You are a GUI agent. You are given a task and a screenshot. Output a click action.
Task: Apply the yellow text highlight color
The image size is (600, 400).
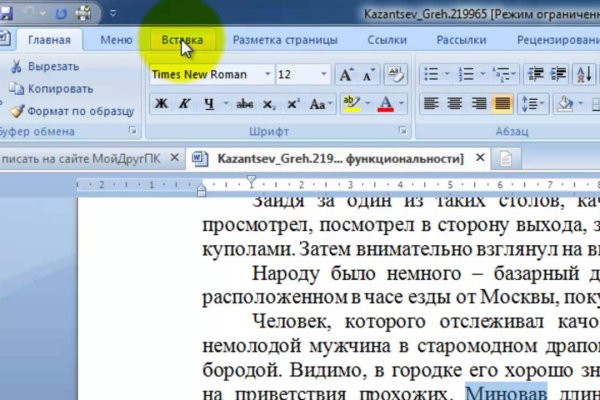349,104
